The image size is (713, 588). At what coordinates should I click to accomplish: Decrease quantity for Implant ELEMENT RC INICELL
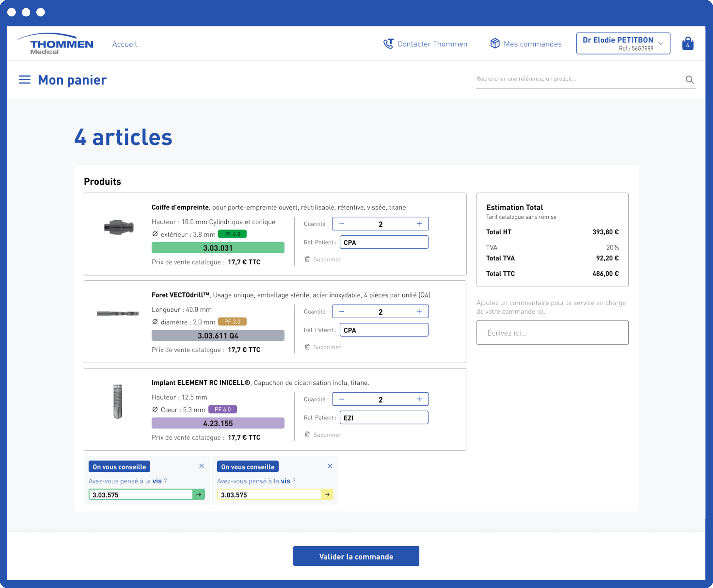pyautogui.click(x=341, y=399)
